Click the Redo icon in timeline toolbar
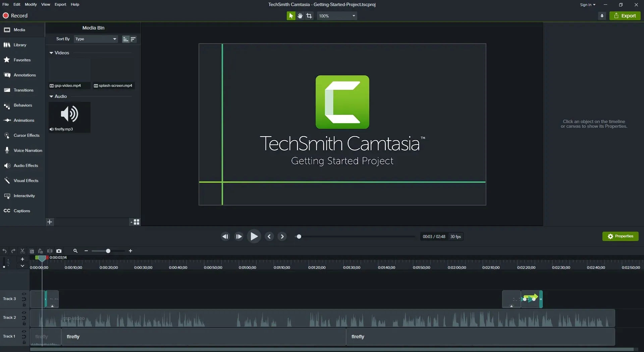This screenshot has height=352, width=644. pyautogui.click(x=13, y=251)
